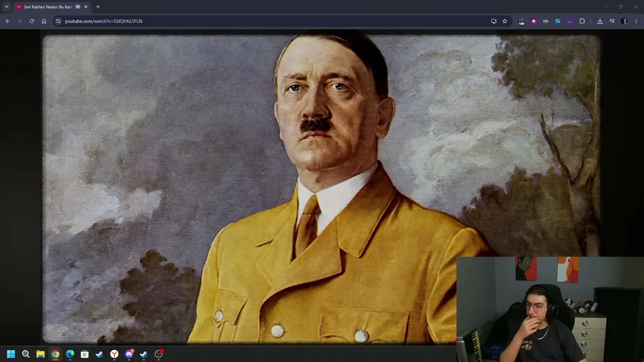Click the tab's picture-in-picture media indicator

77,7
